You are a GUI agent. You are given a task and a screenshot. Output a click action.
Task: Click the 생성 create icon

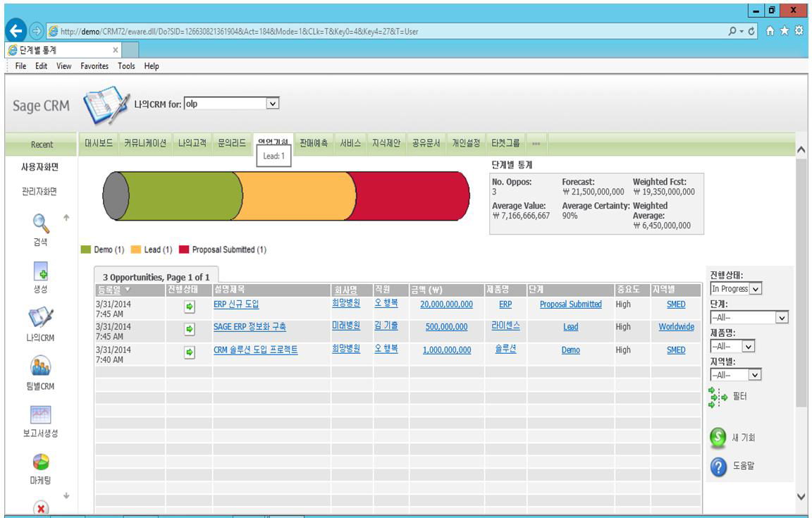(41, 271)
